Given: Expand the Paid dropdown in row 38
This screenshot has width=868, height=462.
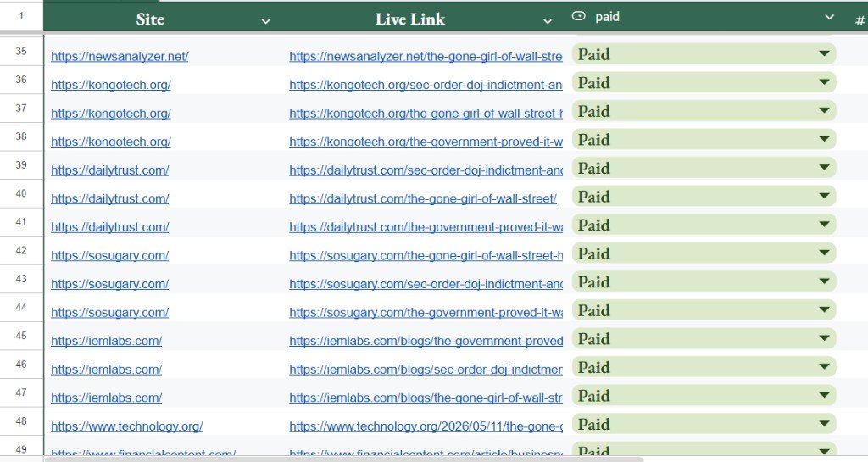Looking at the screenshot, I should coord(824,139).
